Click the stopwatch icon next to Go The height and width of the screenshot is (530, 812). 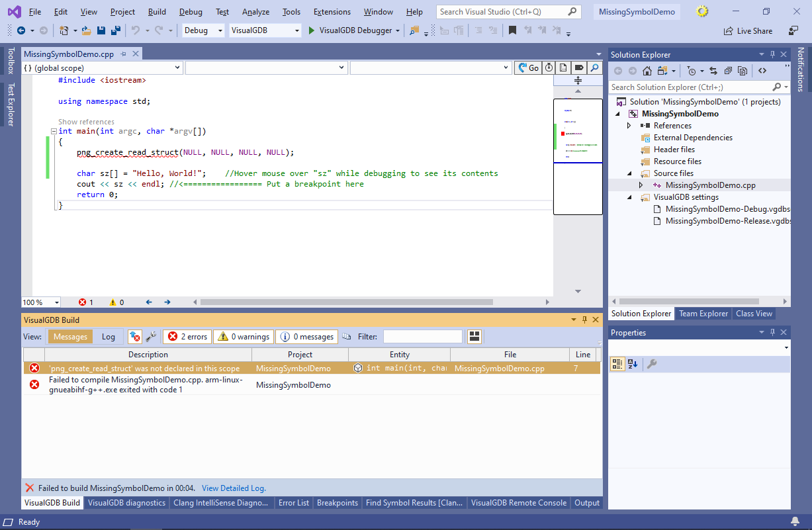click(x=549, y=67)
